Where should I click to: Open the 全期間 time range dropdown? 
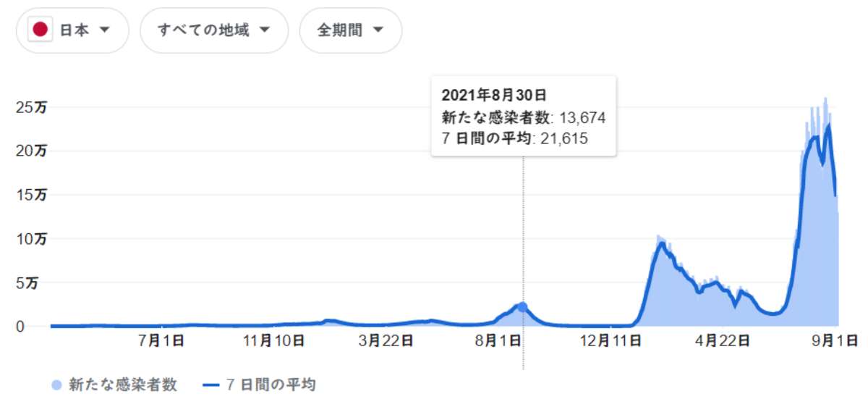pos(350,30)
